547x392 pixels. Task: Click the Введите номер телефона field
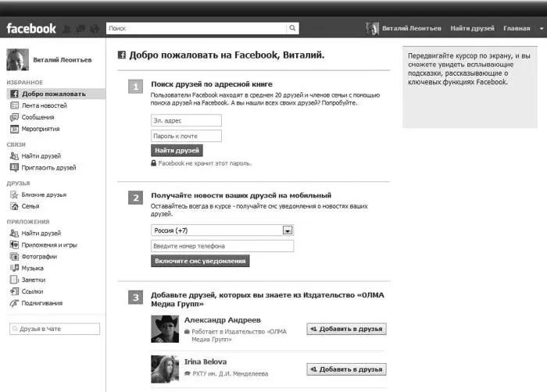click(222, 246)
